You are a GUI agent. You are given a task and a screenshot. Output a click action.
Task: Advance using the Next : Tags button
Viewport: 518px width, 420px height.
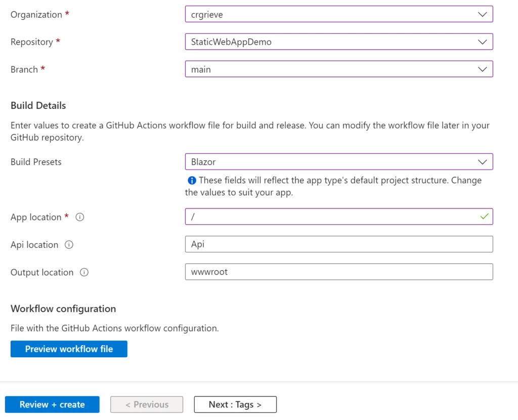pos(235,404)
